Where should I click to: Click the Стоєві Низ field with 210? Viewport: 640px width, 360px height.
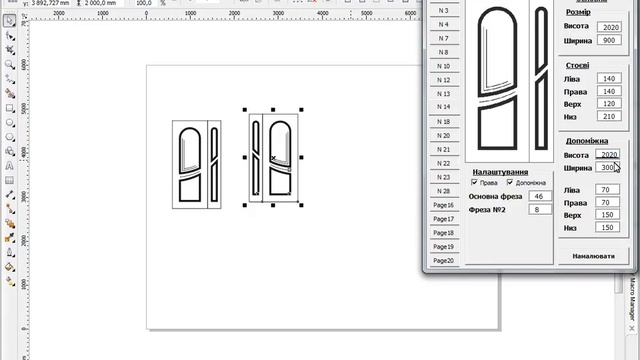[x=609, y=117]
